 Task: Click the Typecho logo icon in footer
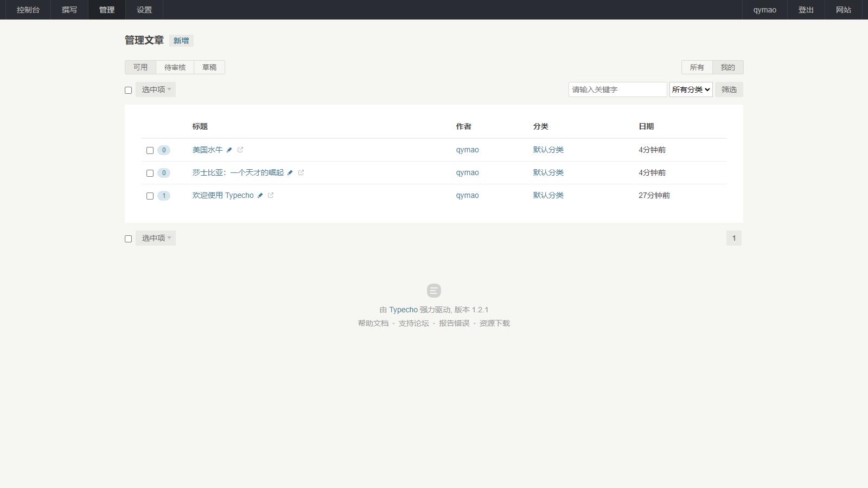(433, 291)
